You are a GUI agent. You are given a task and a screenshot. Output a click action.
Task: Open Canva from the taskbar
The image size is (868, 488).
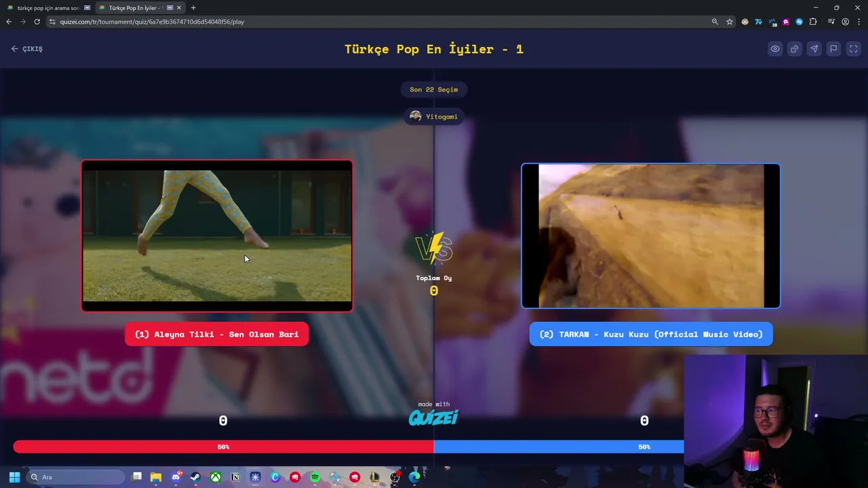(x=275, y=477)
